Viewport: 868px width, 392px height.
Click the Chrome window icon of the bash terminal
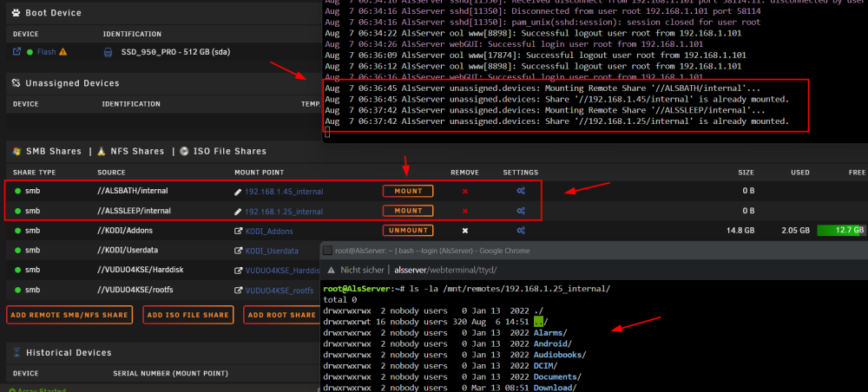328,251
